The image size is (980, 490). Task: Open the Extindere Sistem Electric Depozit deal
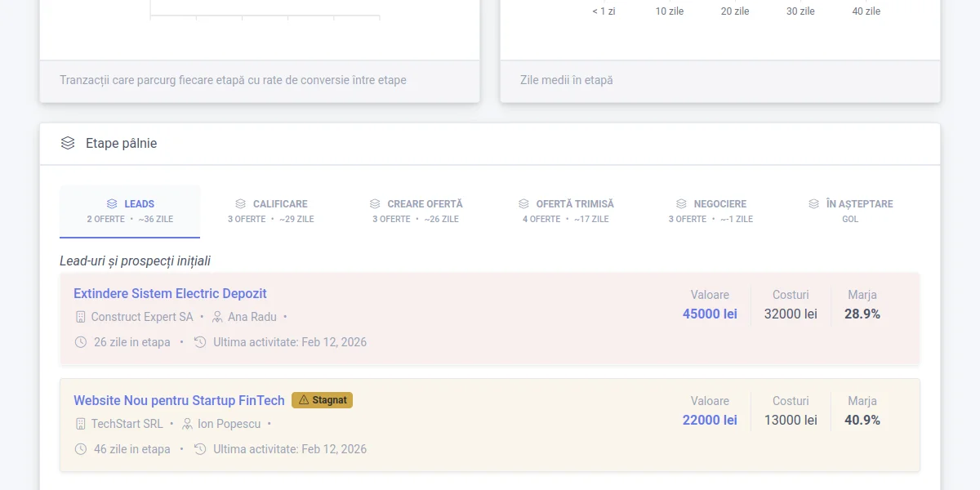[x=170, y=293]
